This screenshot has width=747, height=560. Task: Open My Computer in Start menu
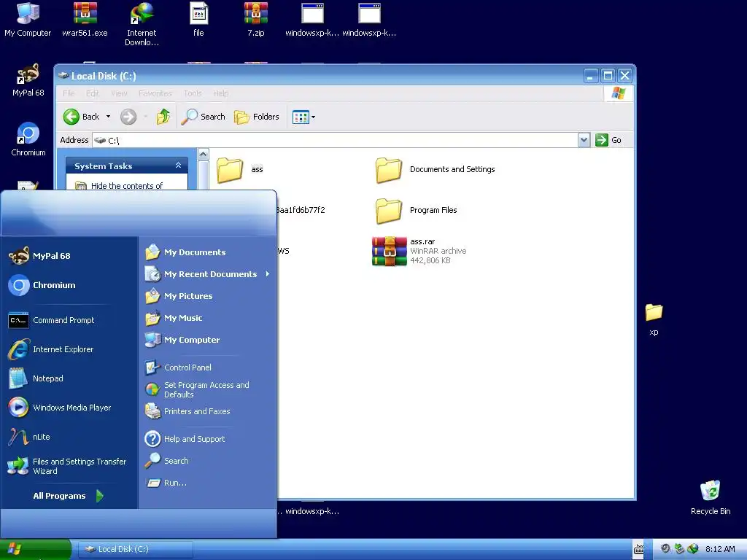point(182,340)
